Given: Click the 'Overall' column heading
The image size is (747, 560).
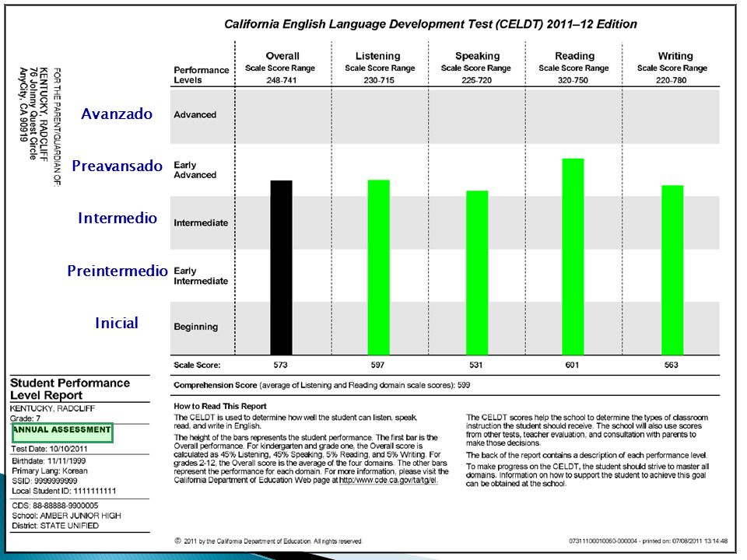Looking at the screenshot, I should tap(282, 56).
